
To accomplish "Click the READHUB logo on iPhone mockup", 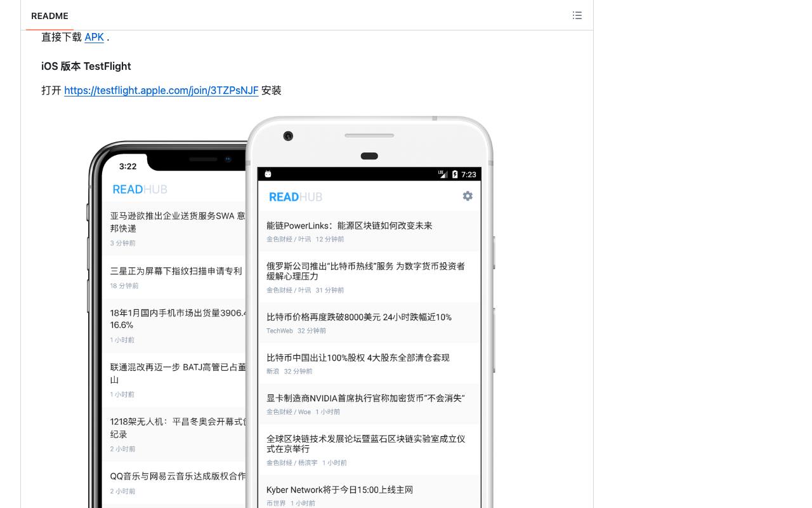I will 140,189.
